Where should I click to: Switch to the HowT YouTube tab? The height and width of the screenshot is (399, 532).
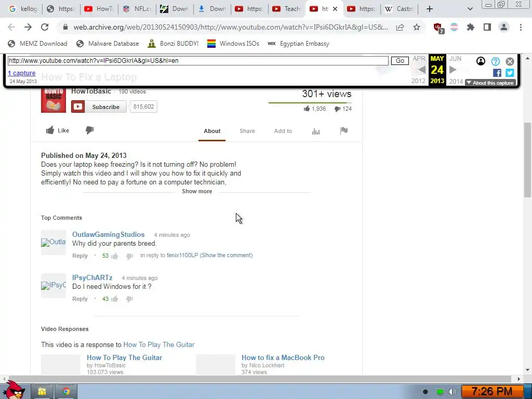pyautogui.click(x=98, y=9)
